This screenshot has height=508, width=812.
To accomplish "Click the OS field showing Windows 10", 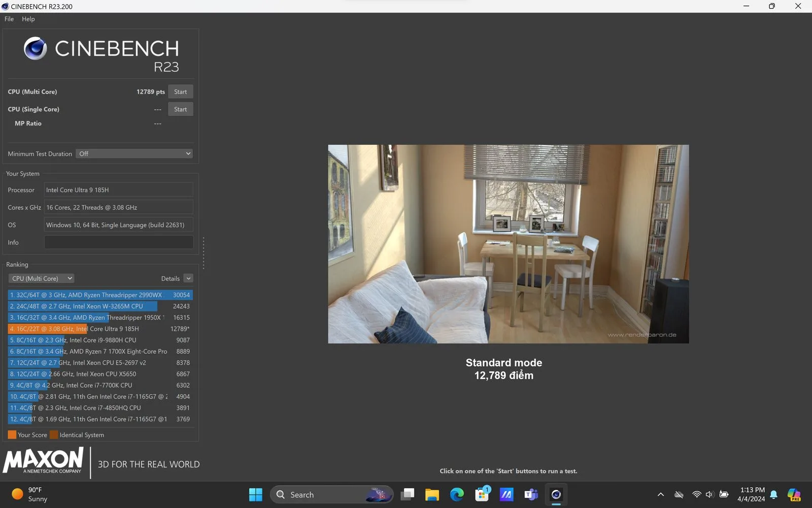I will pyautogui.click(x=118, y=225).
